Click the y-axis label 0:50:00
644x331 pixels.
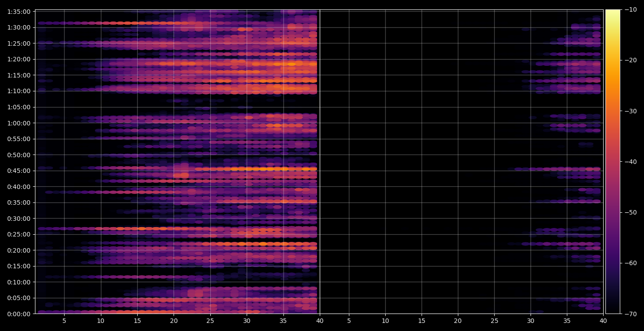pyautogui.click(x=19, y=155)
